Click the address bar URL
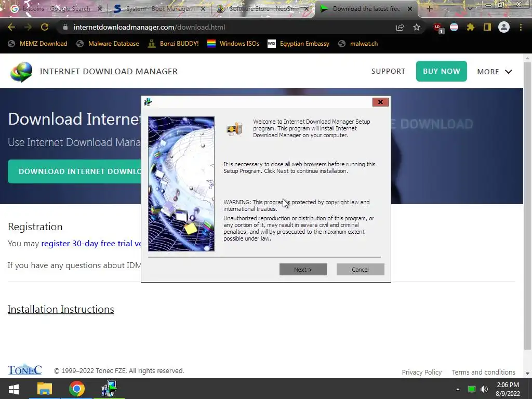 click(149, 27)
